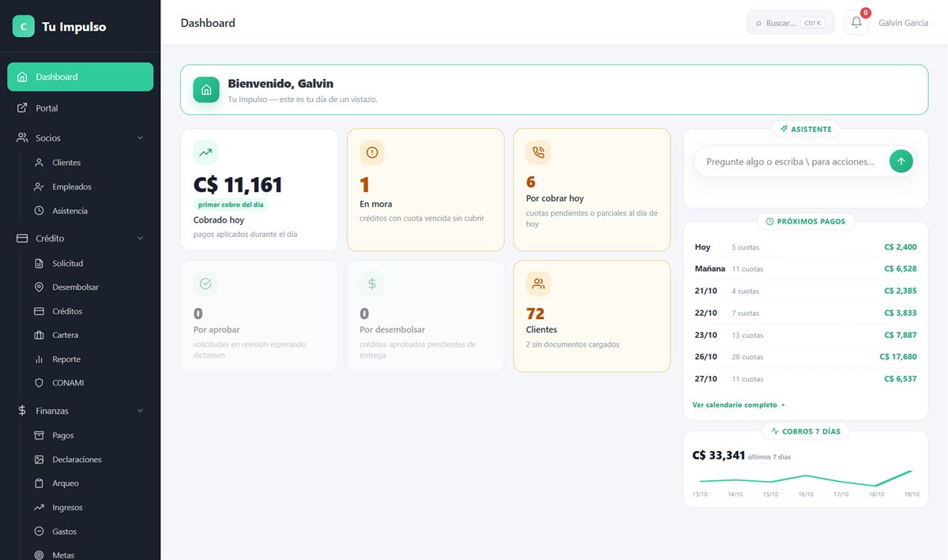Collapse the Crédito section chevron

[141, 239]
